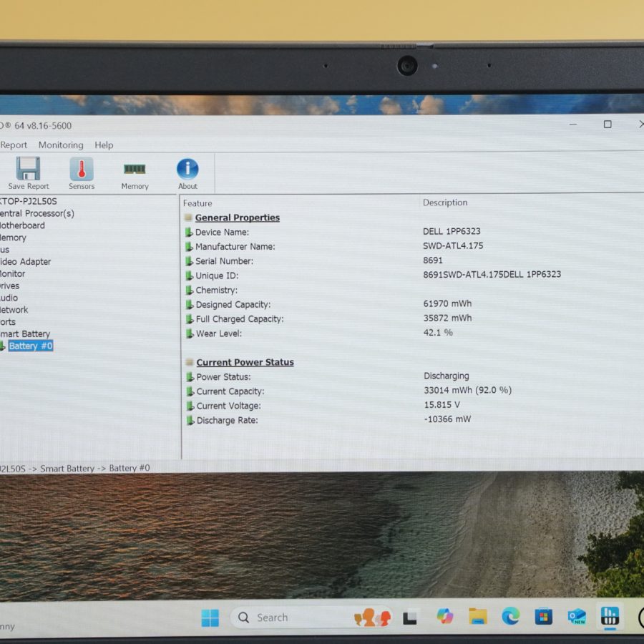Select the 42.1 % wear value
Screen dimensions: 644x644
438,332
